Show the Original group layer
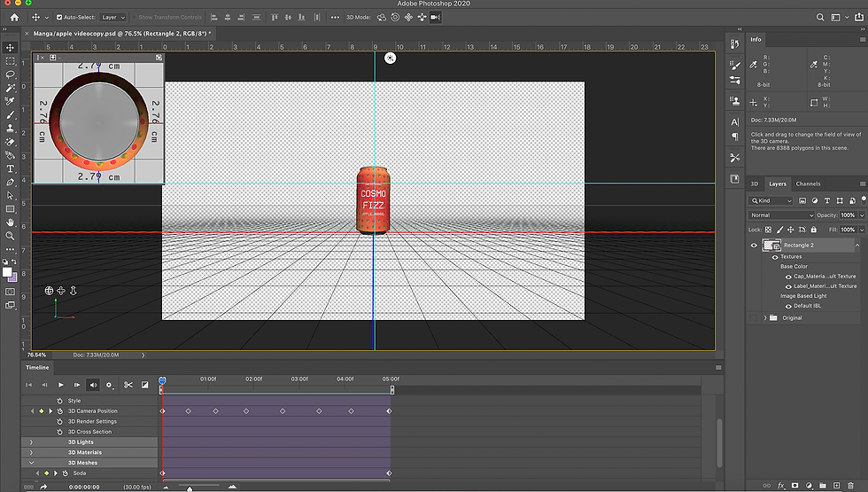The width and height of the screenshot is (868, 492). pos(754,318)
